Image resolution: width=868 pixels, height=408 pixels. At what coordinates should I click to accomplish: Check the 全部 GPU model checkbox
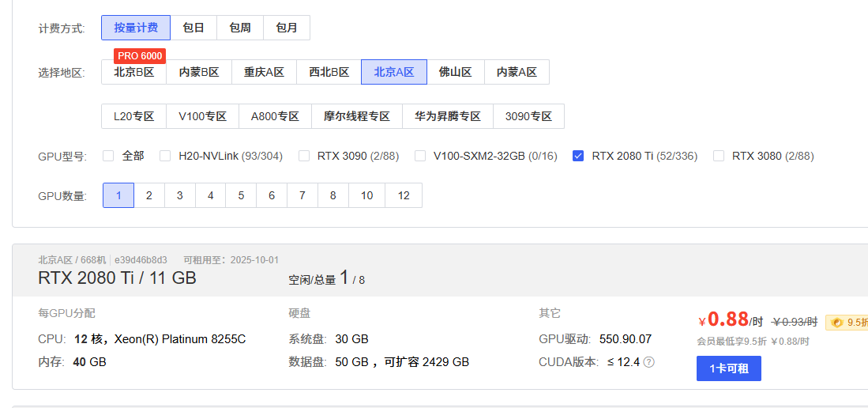(108, 156)
